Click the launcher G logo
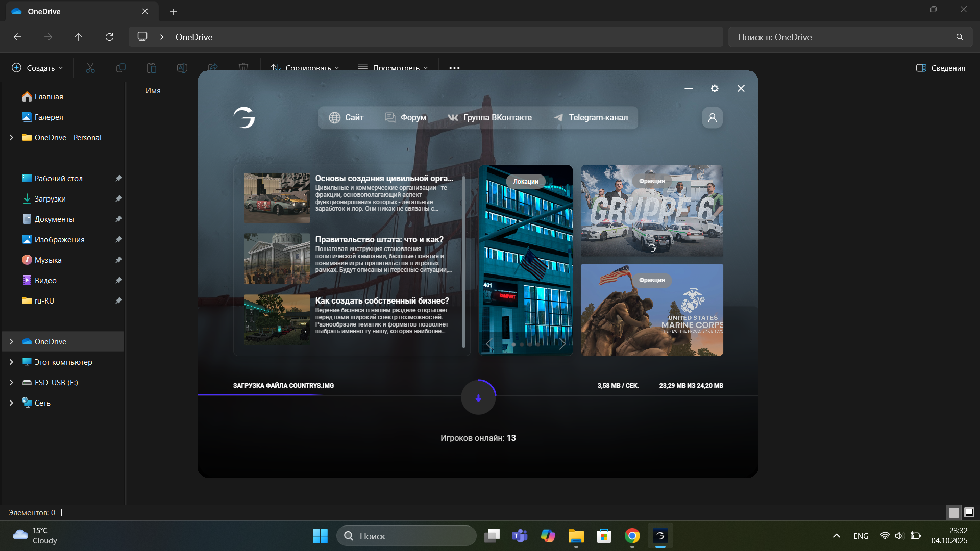This screenshot has width=980, height=551. (244, 118)
